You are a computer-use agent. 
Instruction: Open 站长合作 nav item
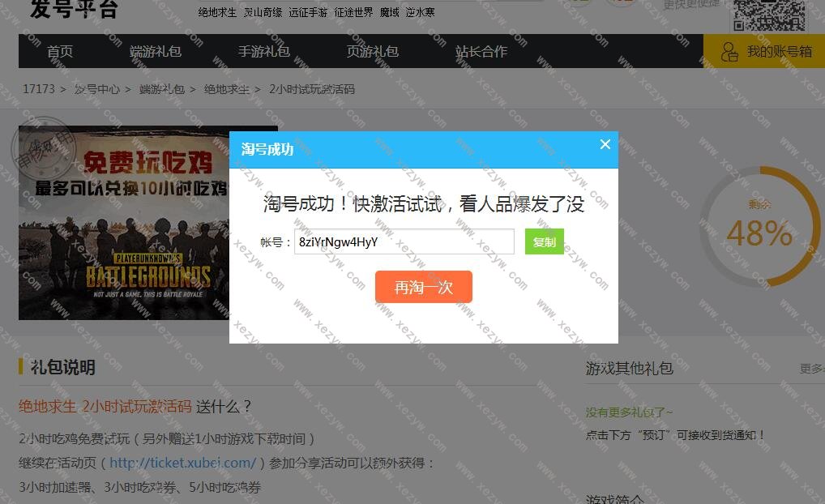point(481,51)
